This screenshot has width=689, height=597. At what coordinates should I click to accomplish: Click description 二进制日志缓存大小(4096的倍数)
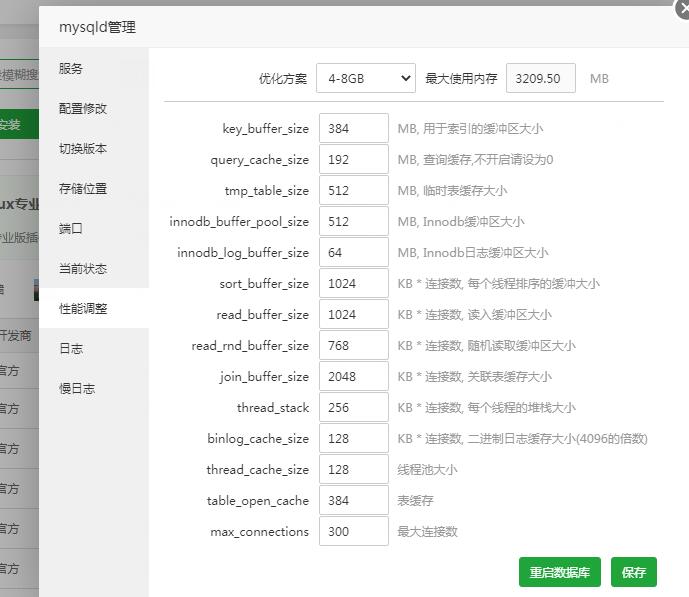point(557,438)
